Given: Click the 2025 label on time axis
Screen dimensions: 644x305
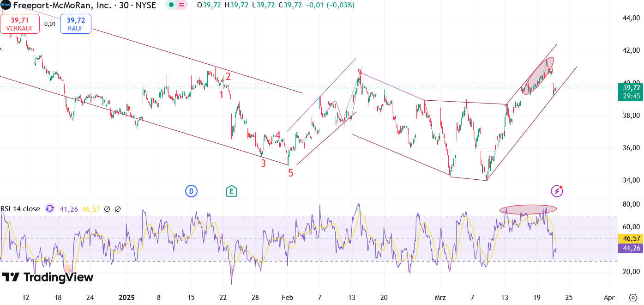Looking at the screenshot, I should (126, 297).
